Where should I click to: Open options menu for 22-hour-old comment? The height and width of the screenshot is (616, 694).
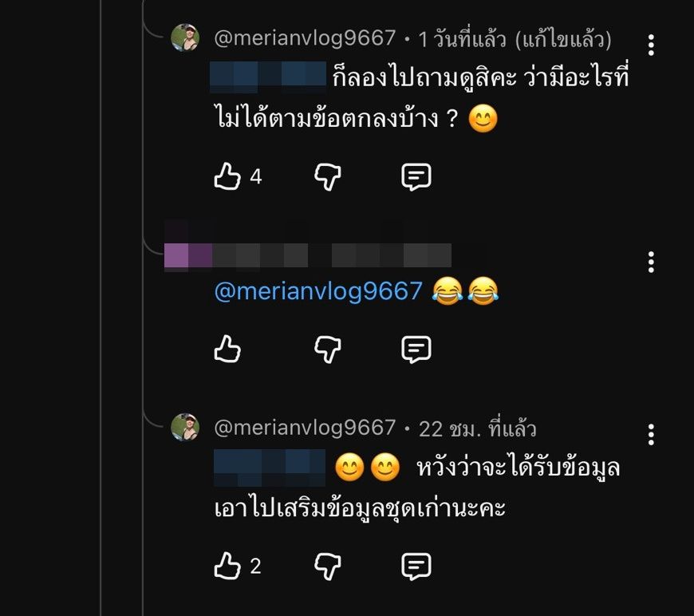652,435
